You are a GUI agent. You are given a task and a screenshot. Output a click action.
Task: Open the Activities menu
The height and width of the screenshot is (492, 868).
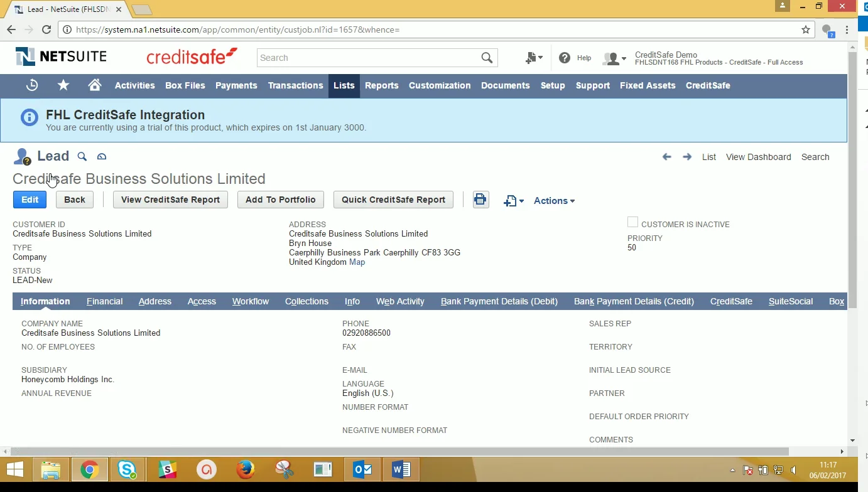point(135,85)
